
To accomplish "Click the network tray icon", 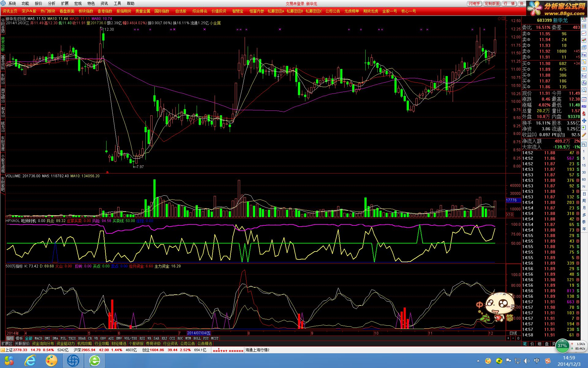I will [x=518, y=361].
